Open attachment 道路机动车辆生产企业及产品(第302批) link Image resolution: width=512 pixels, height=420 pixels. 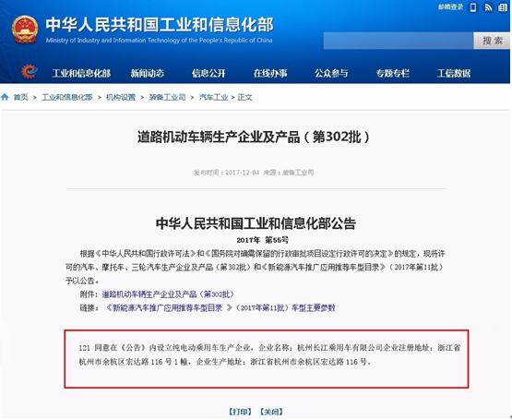pyautogui.click(x=169, y=294)
